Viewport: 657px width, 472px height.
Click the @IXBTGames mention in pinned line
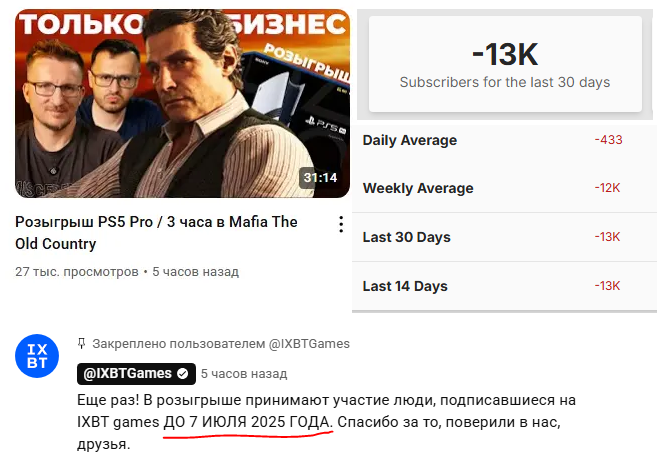(309, 344)
